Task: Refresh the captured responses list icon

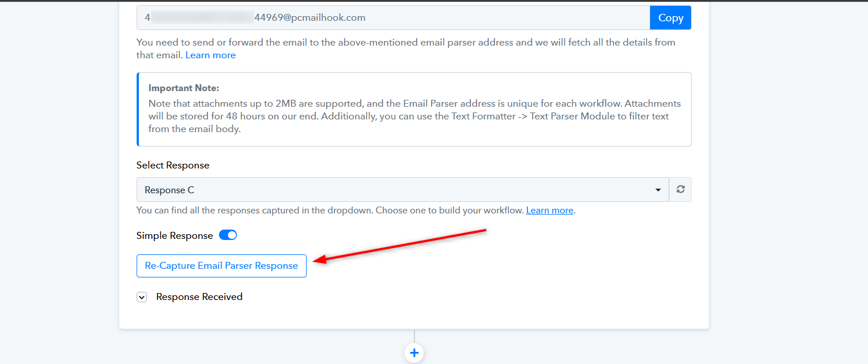Action: (x=680, y=190)
